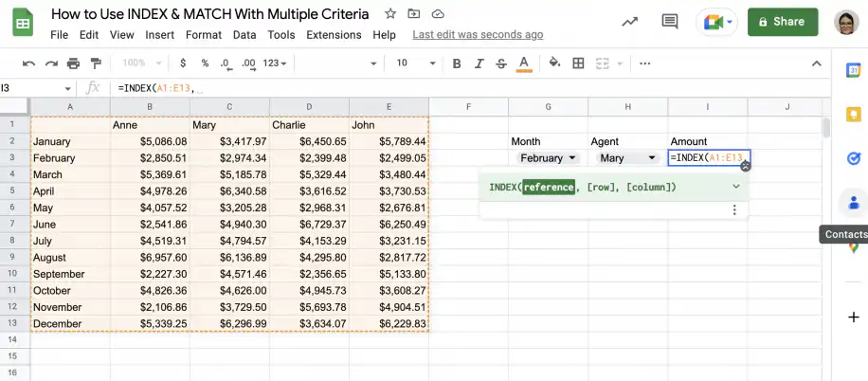
Task: Open the Help menu
Action: click(x=384, y=35)
